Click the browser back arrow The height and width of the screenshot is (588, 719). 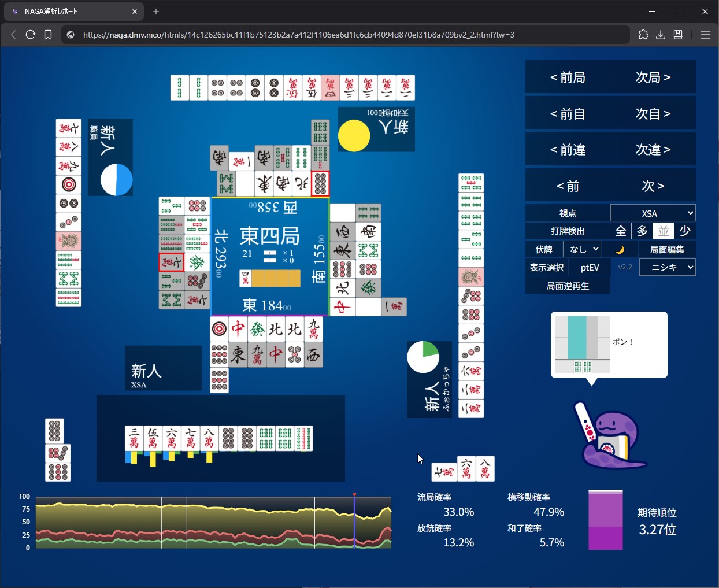click(x=13, y=35)
